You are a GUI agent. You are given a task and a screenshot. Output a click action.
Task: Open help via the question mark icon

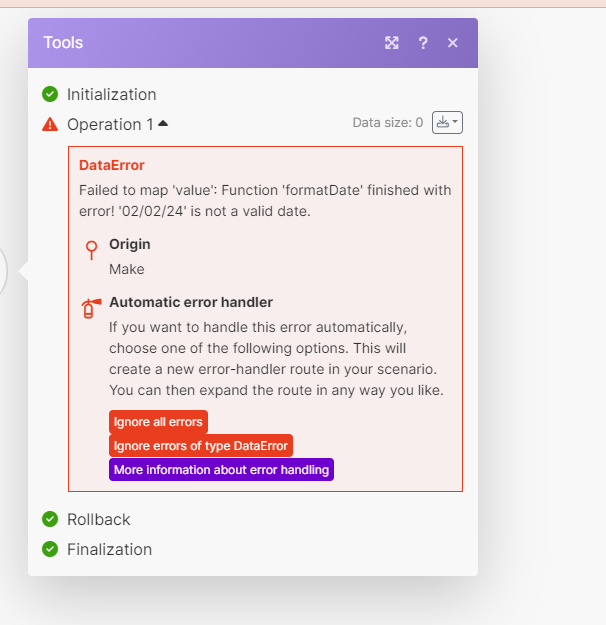pos(423,43)
